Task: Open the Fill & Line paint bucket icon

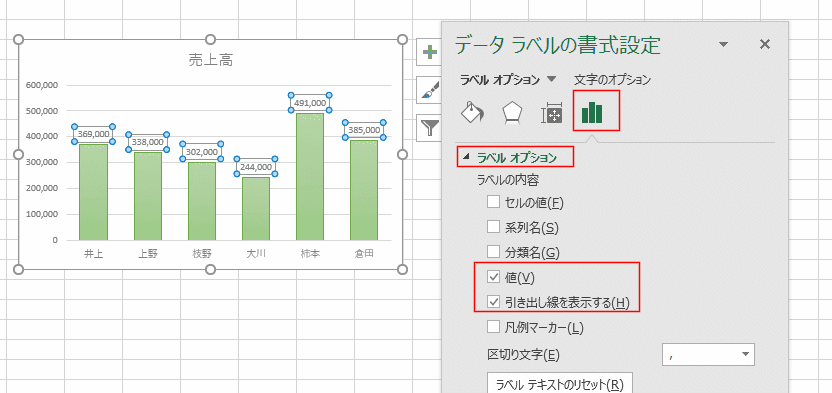Action: [x=472, y=112]
